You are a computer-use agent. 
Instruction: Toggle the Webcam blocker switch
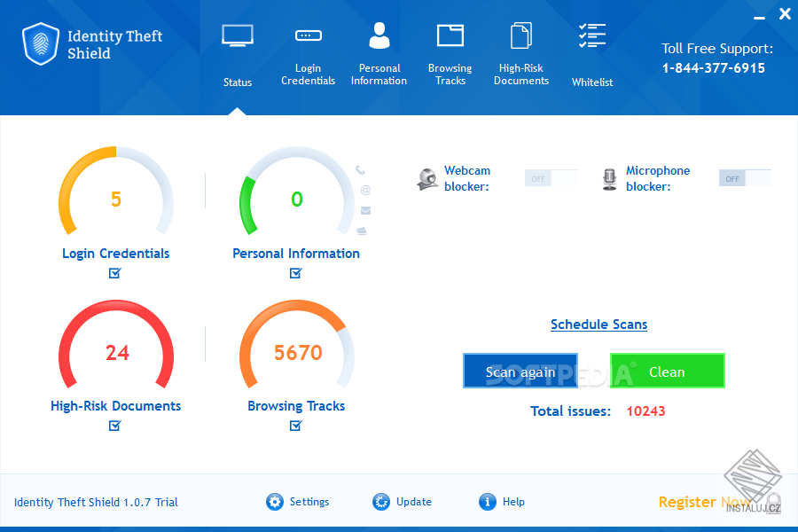point(551,178)
